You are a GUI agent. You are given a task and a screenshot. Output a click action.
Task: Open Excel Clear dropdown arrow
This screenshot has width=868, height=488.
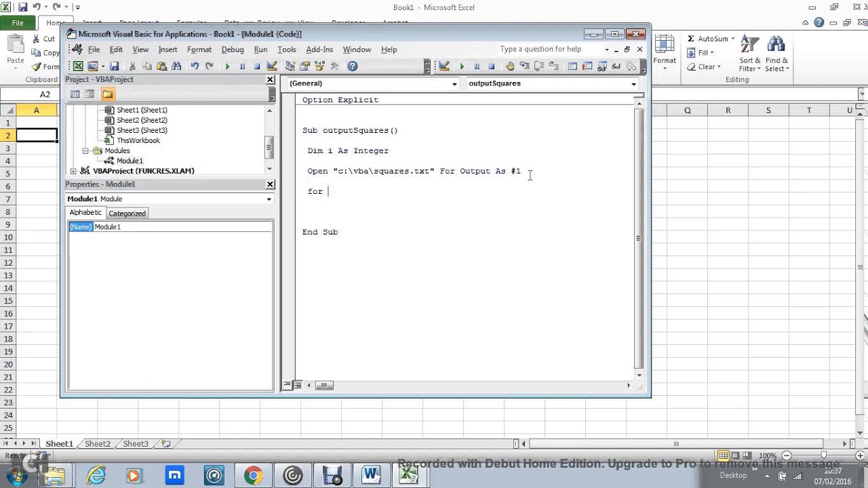point(719,66)
